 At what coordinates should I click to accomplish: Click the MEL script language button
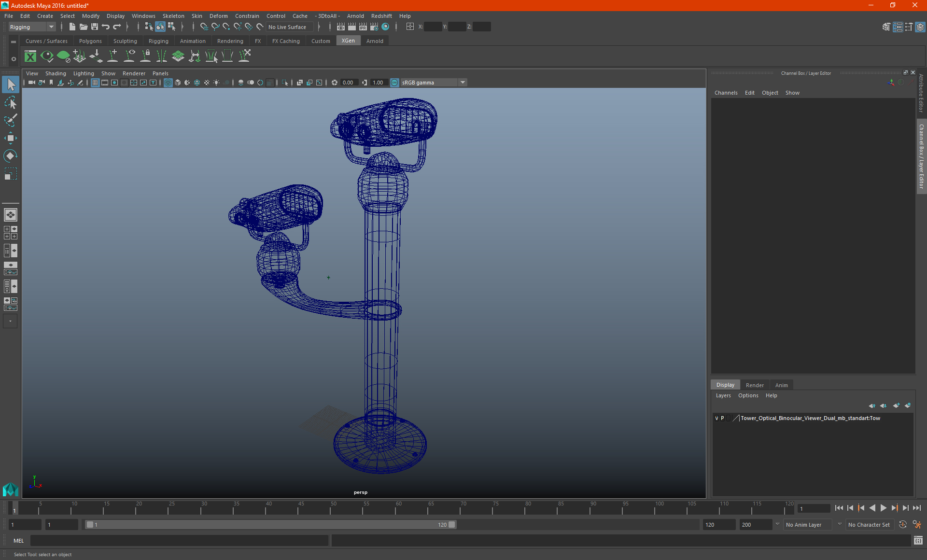click(19, 541)
